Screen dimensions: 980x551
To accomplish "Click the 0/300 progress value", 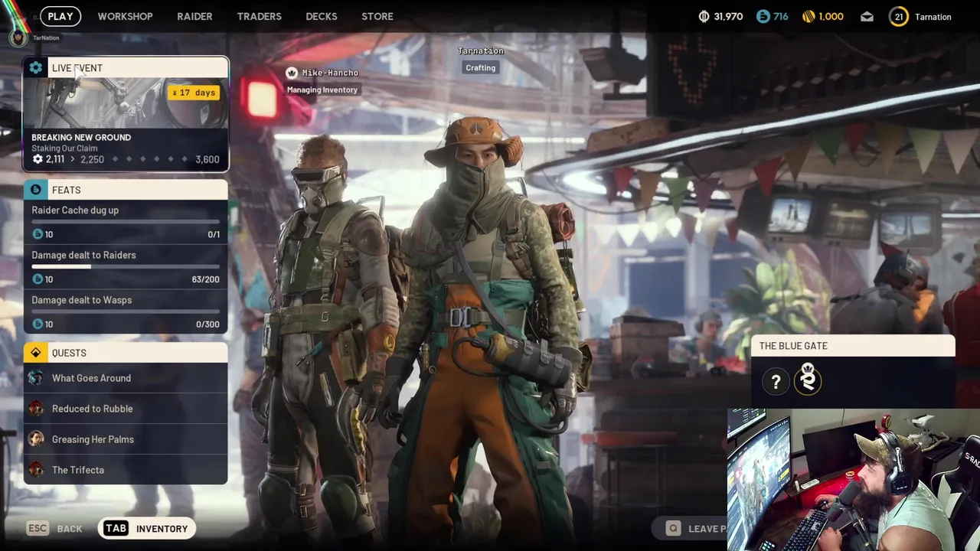I will click(207, 324).
